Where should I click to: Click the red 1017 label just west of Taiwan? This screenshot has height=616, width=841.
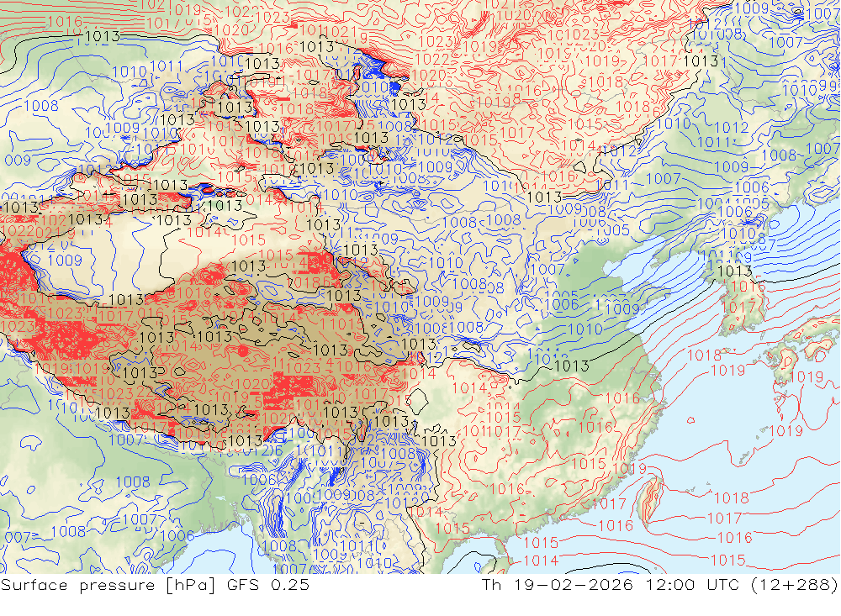609,504
